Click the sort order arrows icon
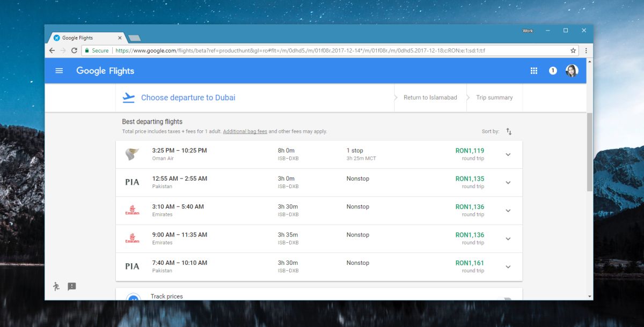Viewport: 644px width, 327px height. [x=509, y=131]
